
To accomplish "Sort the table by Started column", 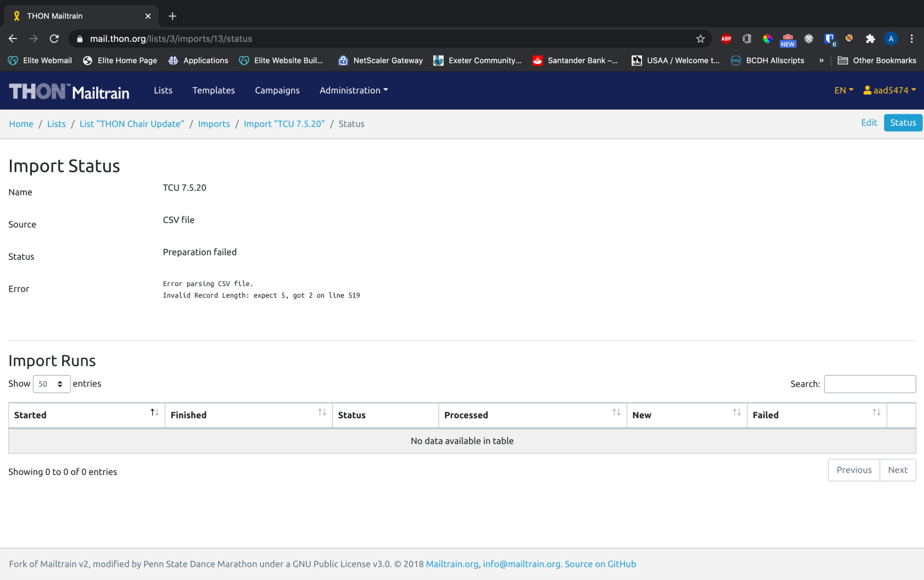I will (87, 415).
